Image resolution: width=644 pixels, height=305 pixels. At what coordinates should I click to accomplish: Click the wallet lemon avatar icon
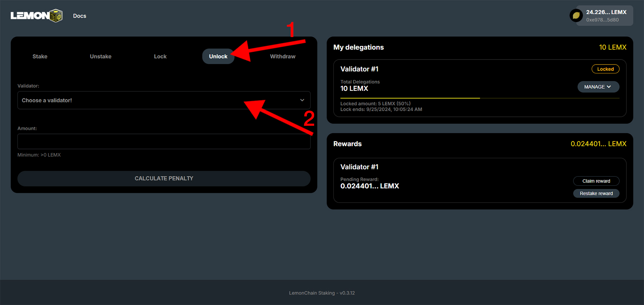[576, 16]
